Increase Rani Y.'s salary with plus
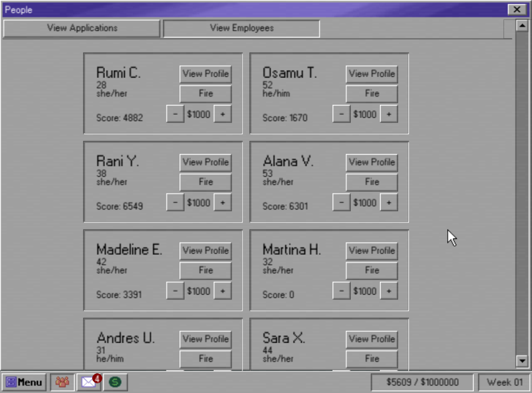Screen dimensions: 532x393 (223, 203)
